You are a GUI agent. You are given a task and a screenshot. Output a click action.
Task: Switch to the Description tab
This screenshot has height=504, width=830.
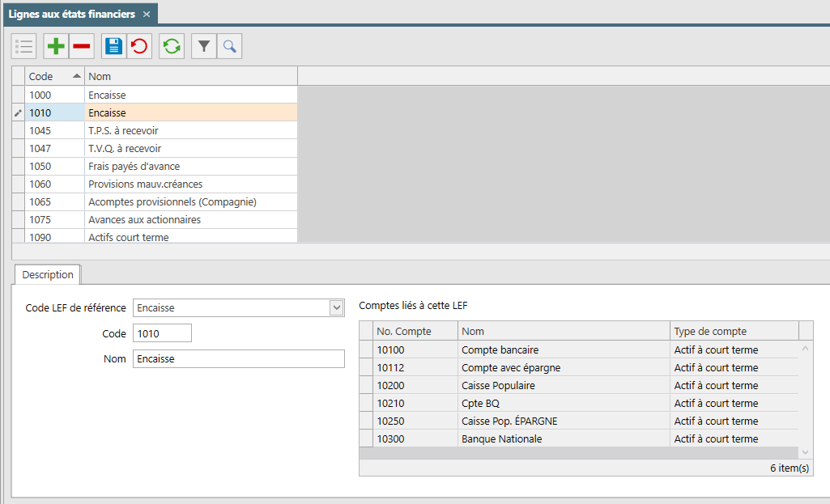48,274
